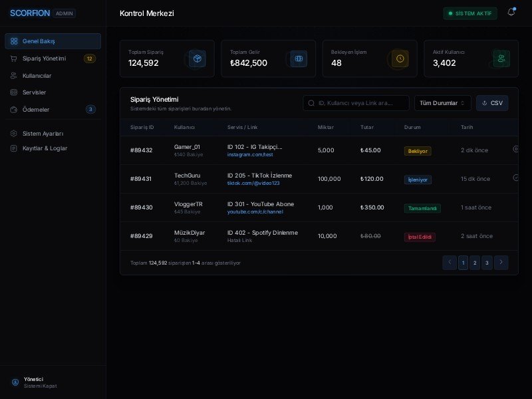Click the Yönetici power icon in sidebar
Image resolution: width=532 pixels, height=399 pixels.
pos(15,382)
